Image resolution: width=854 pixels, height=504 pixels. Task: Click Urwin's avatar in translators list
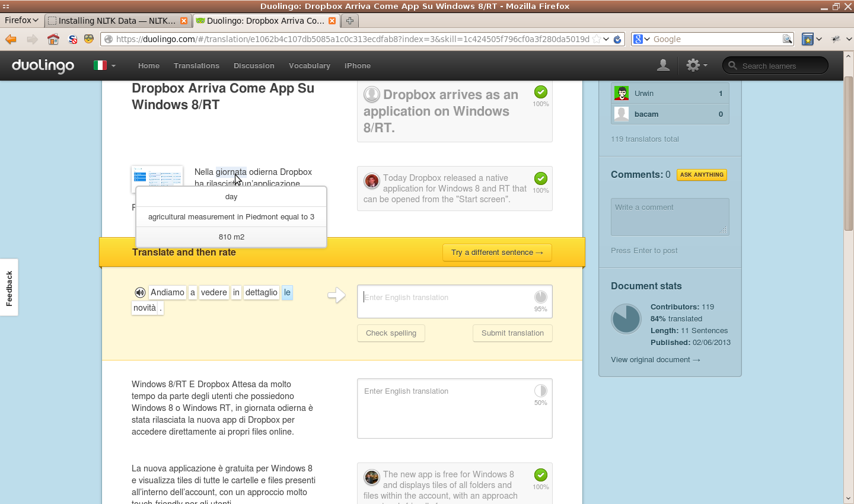622,93
